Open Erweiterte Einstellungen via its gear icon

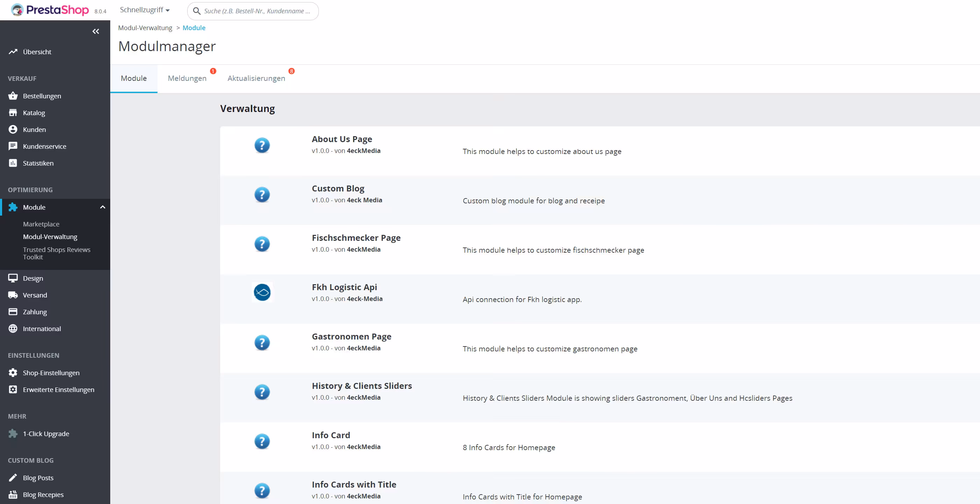pyautogui.click(x=13, y=390)
